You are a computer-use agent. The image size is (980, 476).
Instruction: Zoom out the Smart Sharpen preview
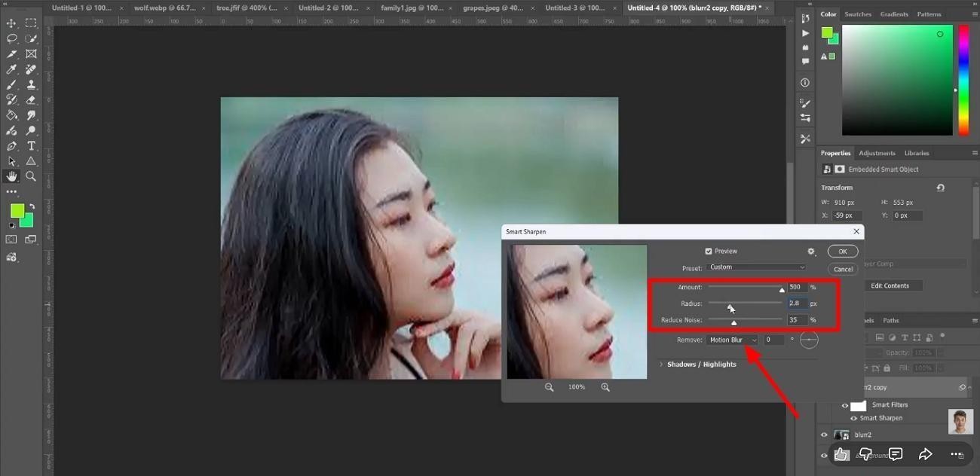tap(549, 387)
